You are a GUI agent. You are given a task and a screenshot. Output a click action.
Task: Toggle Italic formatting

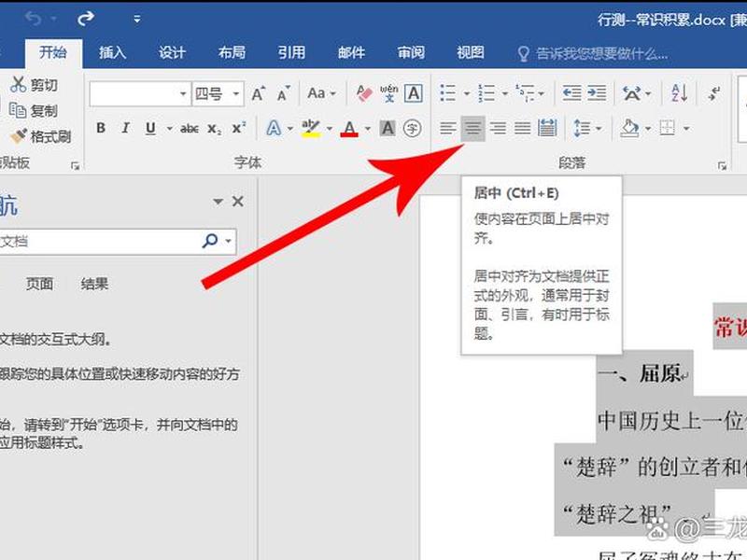(125, 128)
